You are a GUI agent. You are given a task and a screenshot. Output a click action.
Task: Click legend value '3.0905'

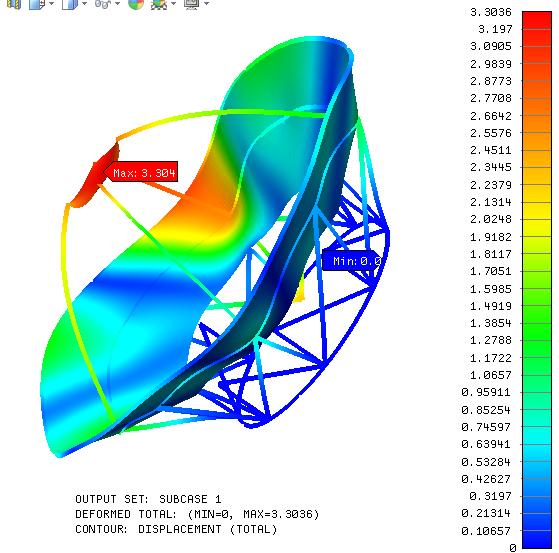[491, 46]
